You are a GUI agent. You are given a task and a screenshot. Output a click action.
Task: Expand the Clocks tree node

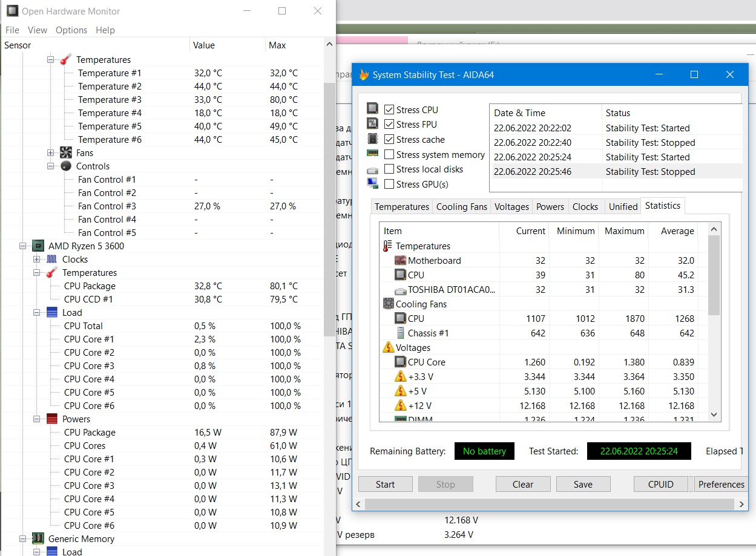(37, 260)
